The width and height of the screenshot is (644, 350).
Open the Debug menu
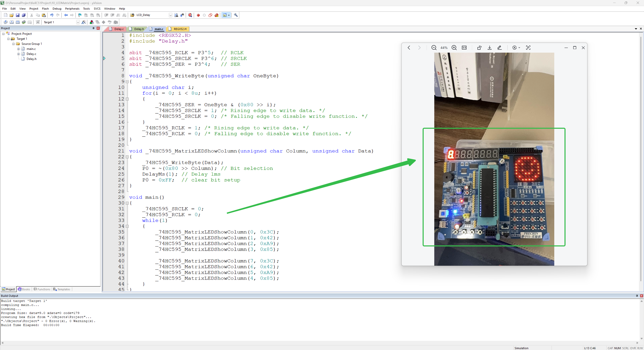point(57,9)
